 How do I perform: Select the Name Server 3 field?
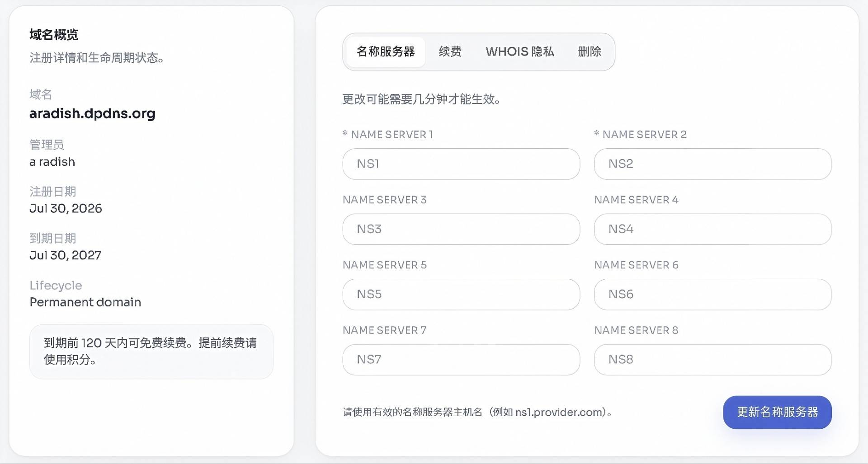click(x=461, y=229)
